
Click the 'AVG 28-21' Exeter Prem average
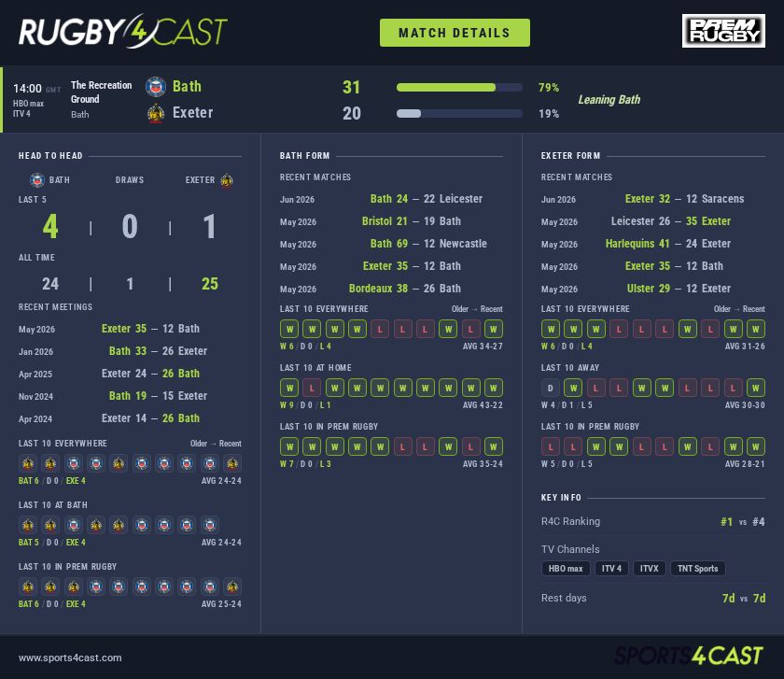coord(745,464)
